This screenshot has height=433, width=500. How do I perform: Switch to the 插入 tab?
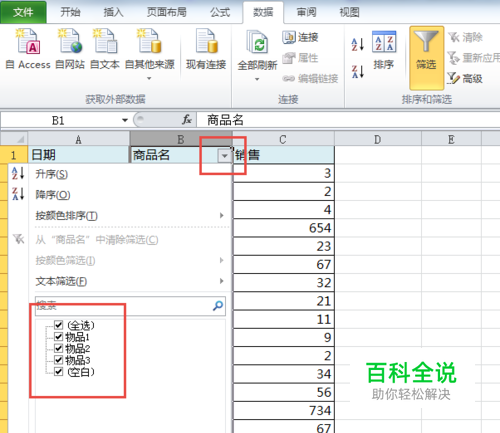pyautogui.click(x=113, y=12)
